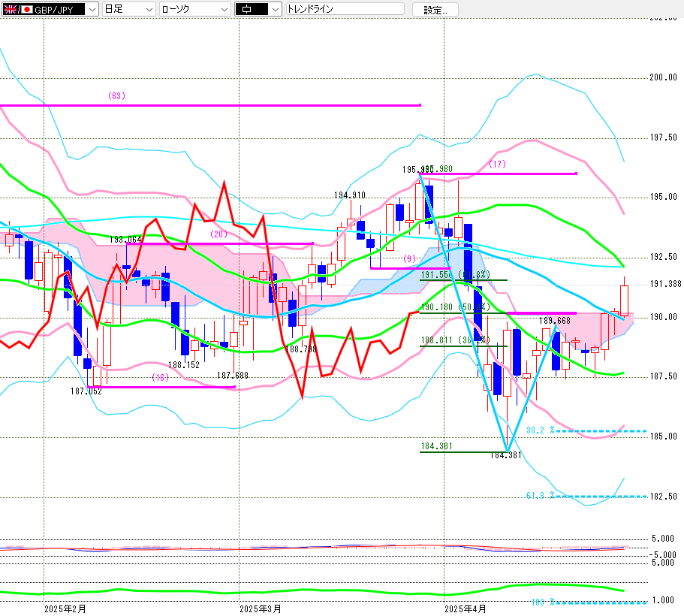This screenshot has width=684, height=616.
Task: Click the 190.00 price axis label
Action: point(663,317)
